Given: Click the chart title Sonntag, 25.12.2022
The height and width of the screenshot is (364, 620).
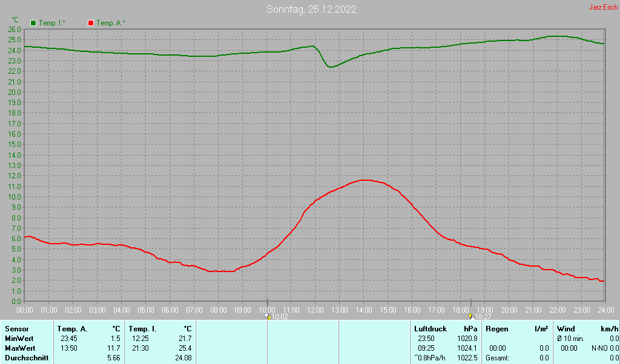Looking at the screenshot, I should click(x=311, y=9).
